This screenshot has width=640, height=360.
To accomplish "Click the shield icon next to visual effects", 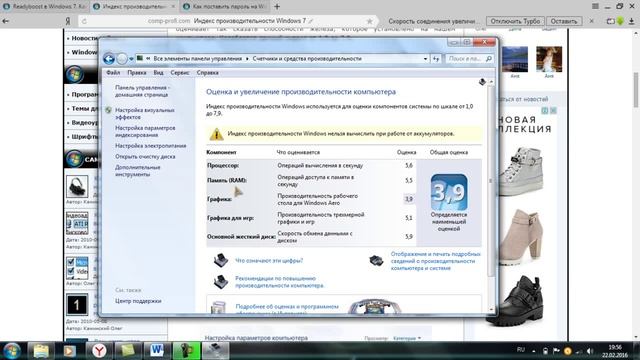I will click(108, 110).
